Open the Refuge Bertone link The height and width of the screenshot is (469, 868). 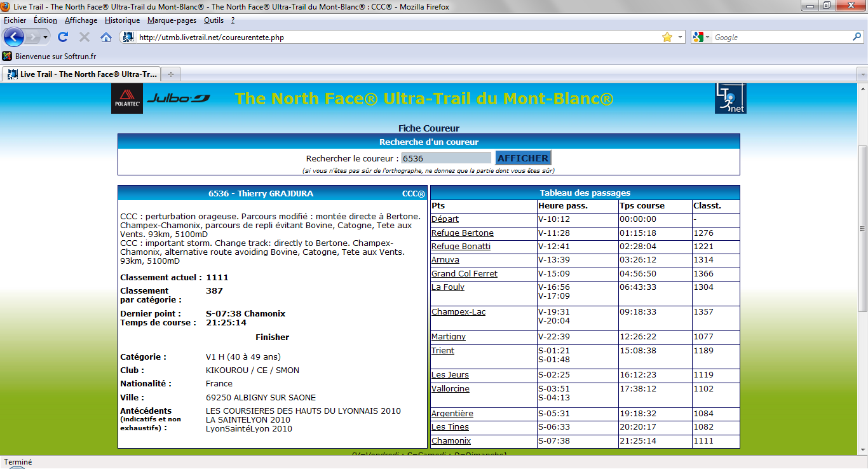tap(463, 233)
